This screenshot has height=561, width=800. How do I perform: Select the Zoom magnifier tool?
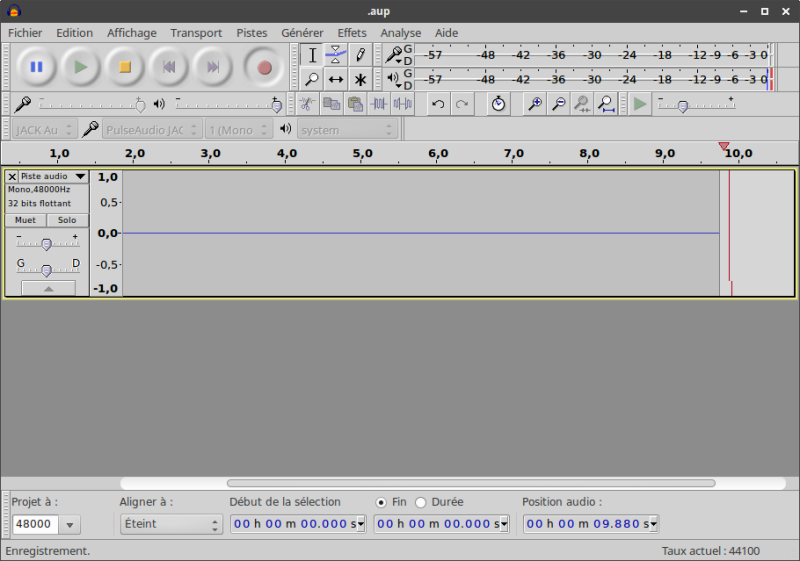pyautogui.click(x=312, y=79)
